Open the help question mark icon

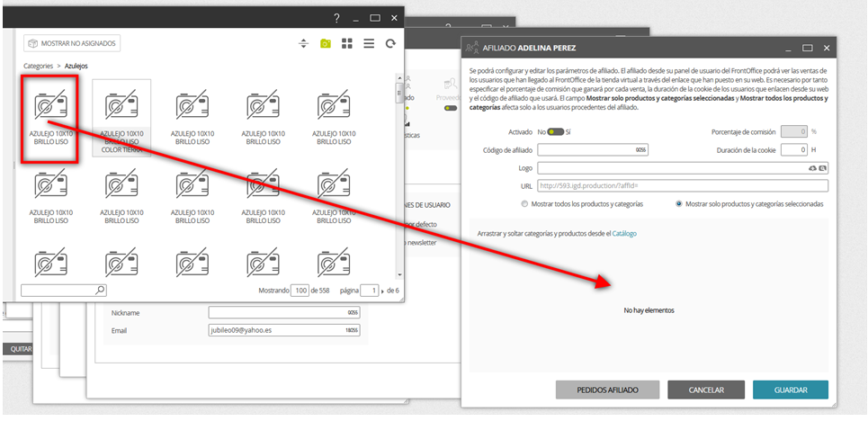[x=336, y=18]
